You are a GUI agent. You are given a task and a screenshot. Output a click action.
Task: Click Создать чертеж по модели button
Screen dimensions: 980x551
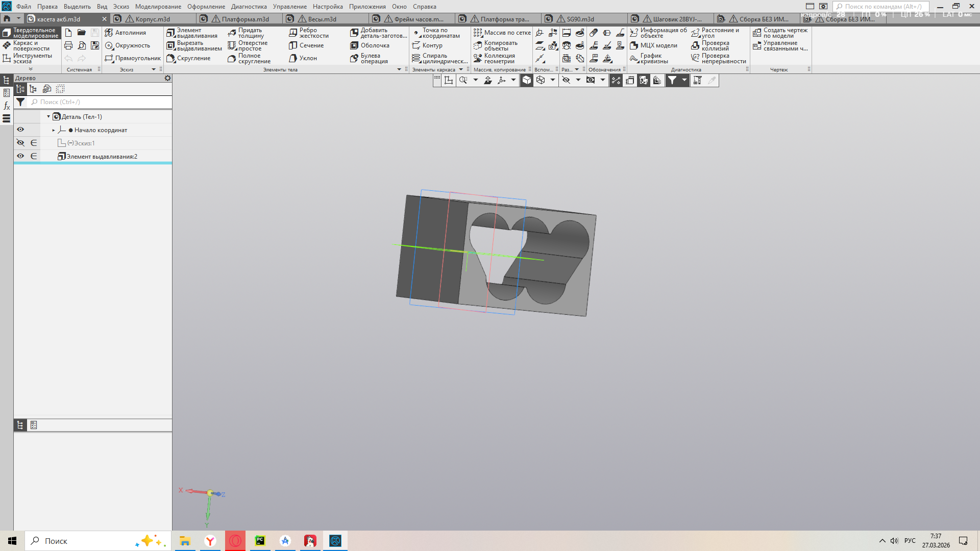coord(780,33)
